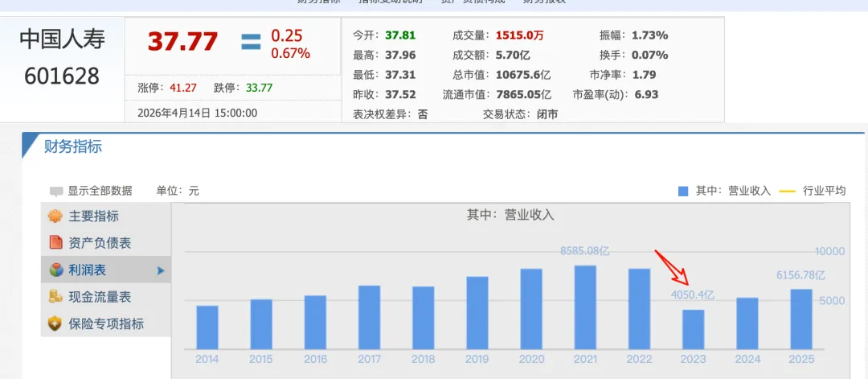The image size is (868, 379).
Task: Click the blue 营业收入 legend color square
Action: tap(683, 192)
